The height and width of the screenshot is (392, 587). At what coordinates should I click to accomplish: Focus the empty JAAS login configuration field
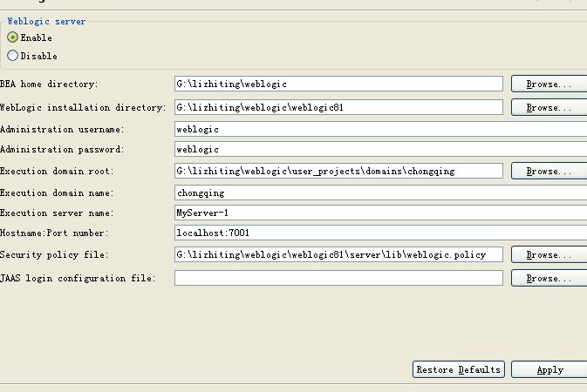338,279
